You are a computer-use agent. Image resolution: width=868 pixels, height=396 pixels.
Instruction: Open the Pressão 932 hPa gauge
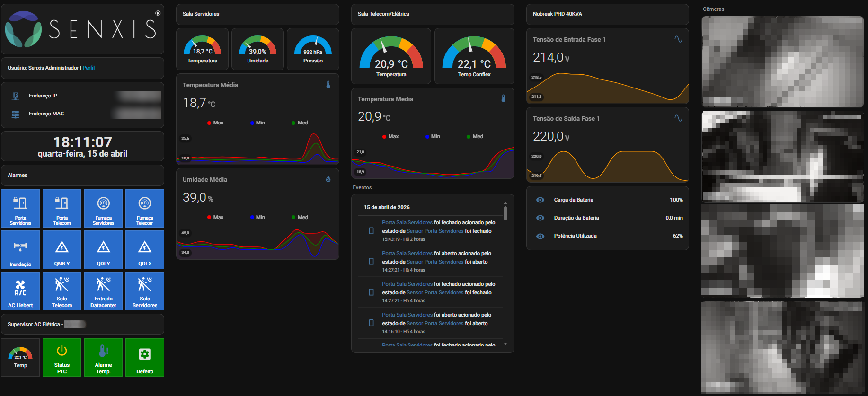point(313,49)
